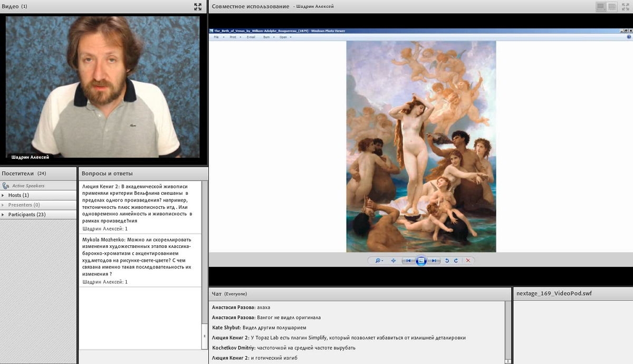This screenshot has height=364, width=633.
Task: Select question from Люция Кениг 2
Action: pos(140,207)
